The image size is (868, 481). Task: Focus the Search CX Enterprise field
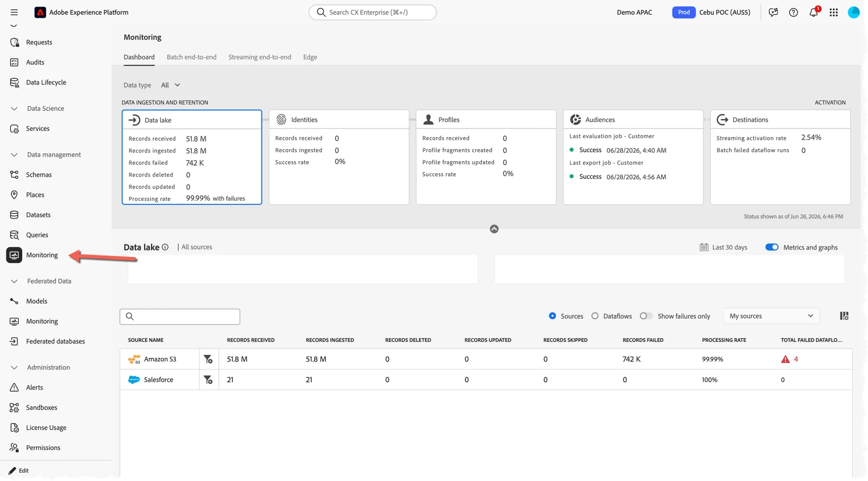click(x=373, y=13)
